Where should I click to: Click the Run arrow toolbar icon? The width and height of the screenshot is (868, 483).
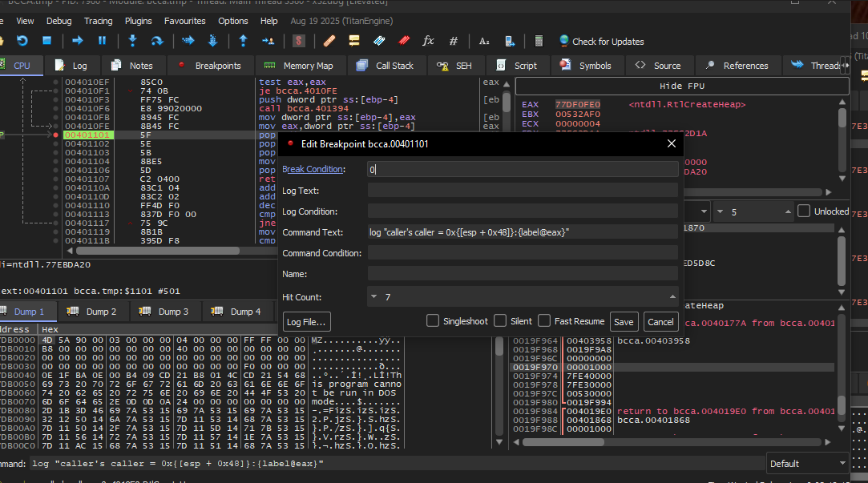(x=78, y=40)
